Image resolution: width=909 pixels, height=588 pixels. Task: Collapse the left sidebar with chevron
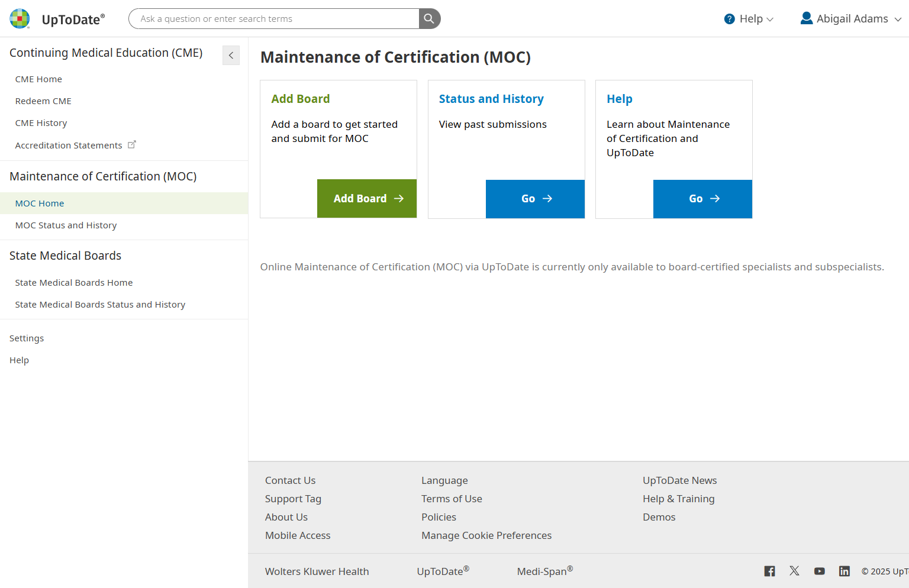coord(231,55)
